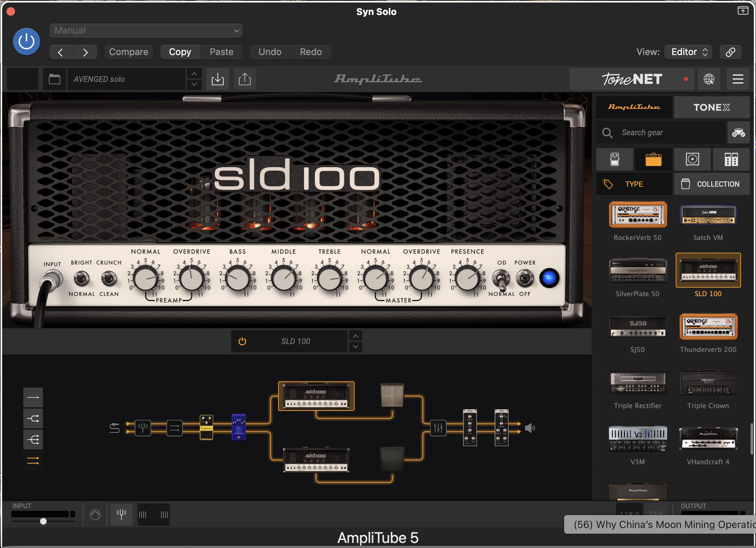The image size is (756, 548).
Task: Select the amp head gear category
Action: tap(653, 159)
